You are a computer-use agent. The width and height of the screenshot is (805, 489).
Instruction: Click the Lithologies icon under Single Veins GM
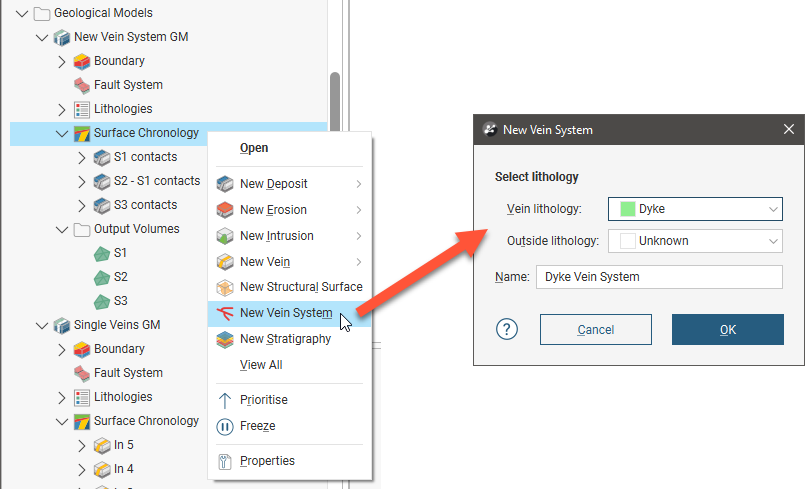(82, 398)
